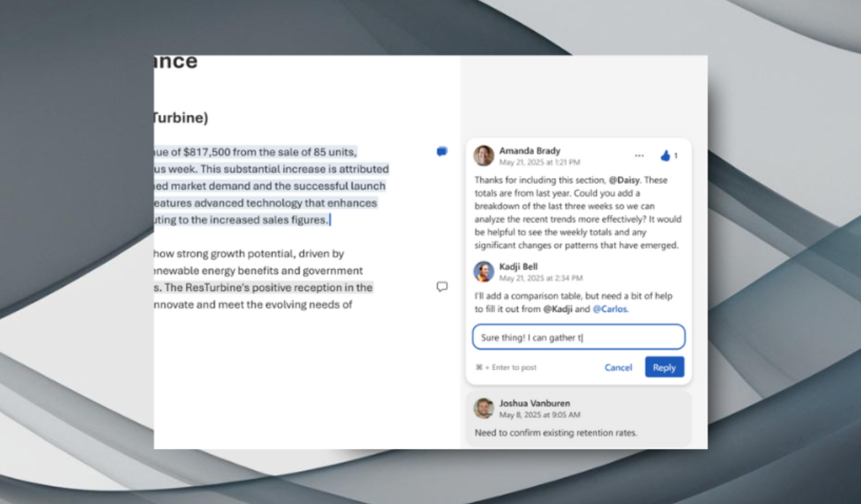Click the Kadji Bell author name

[x=518, y=267]
